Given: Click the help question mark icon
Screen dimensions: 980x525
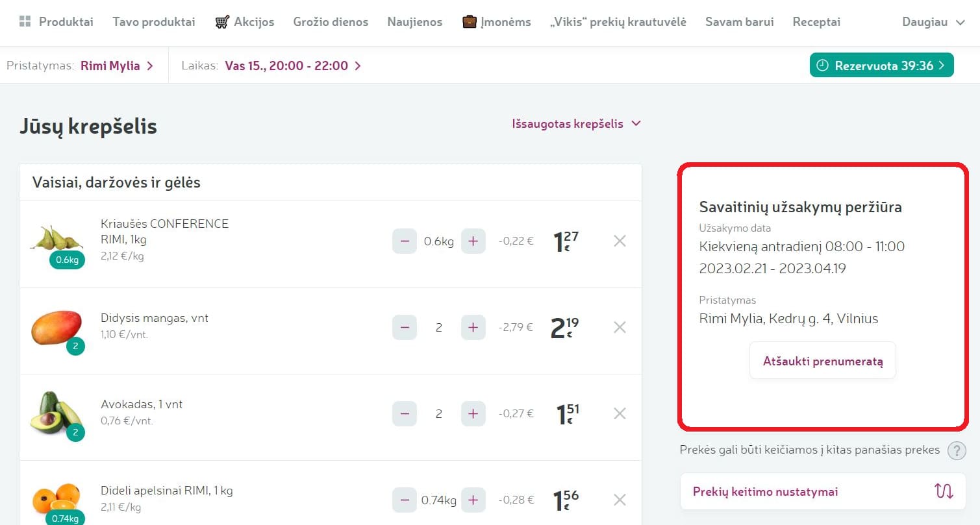Looking at the screenshot, I should click(956, 450).
